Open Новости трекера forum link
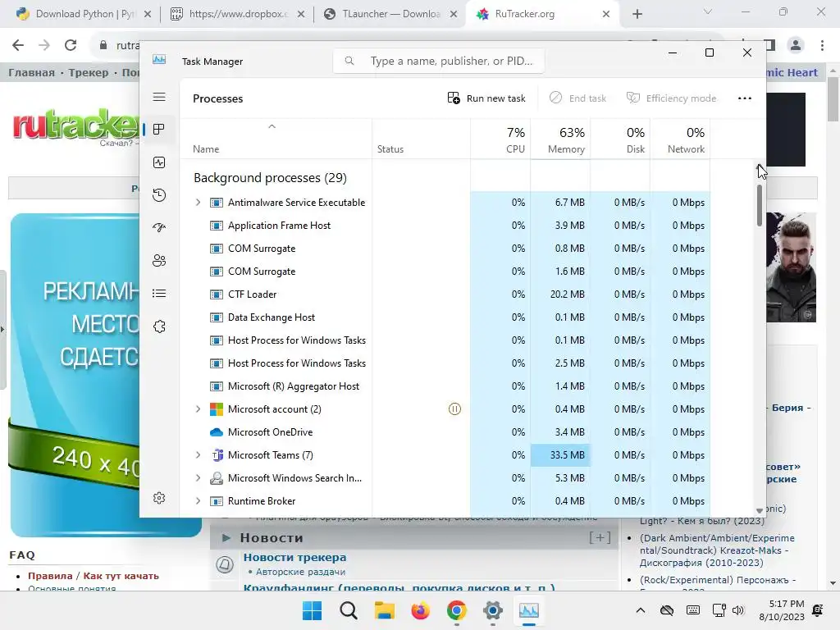Screen dimensions: 840x630 294,557
